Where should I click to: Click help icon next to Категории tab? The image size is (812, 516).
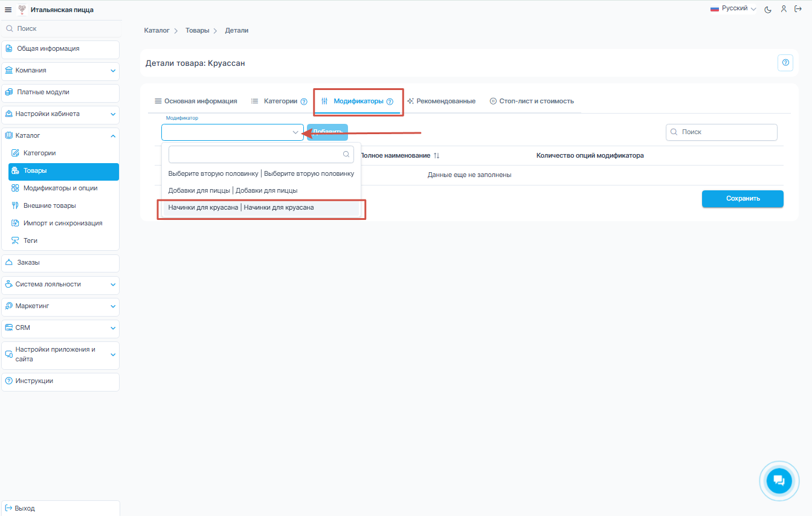click(x=304, y=102)
